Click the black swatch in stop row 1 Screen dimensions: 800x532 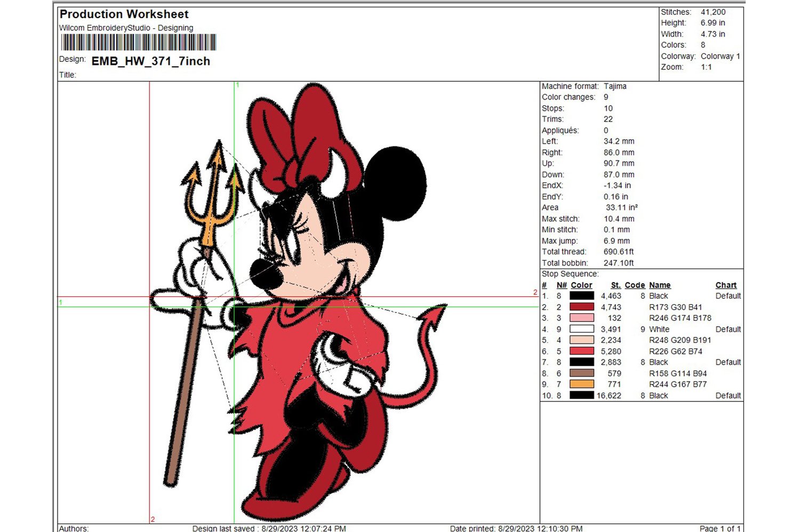(582, 296)
